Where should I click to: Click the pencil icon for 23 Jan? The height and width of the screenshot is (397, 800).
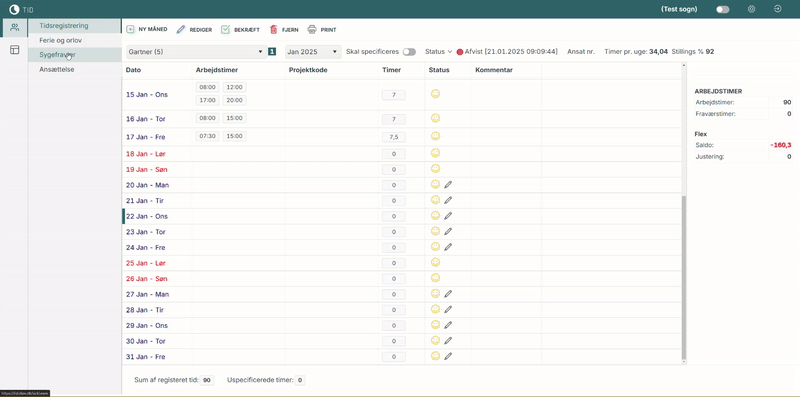click(448, 232)
